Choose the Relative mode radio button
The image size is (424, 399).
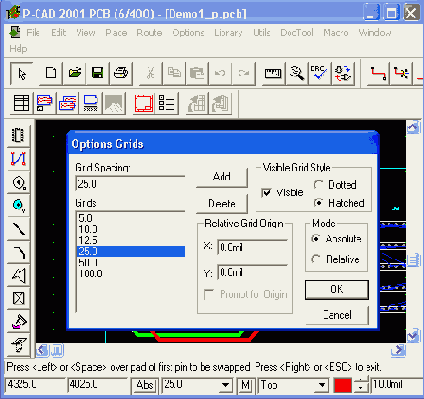point(316,259)
